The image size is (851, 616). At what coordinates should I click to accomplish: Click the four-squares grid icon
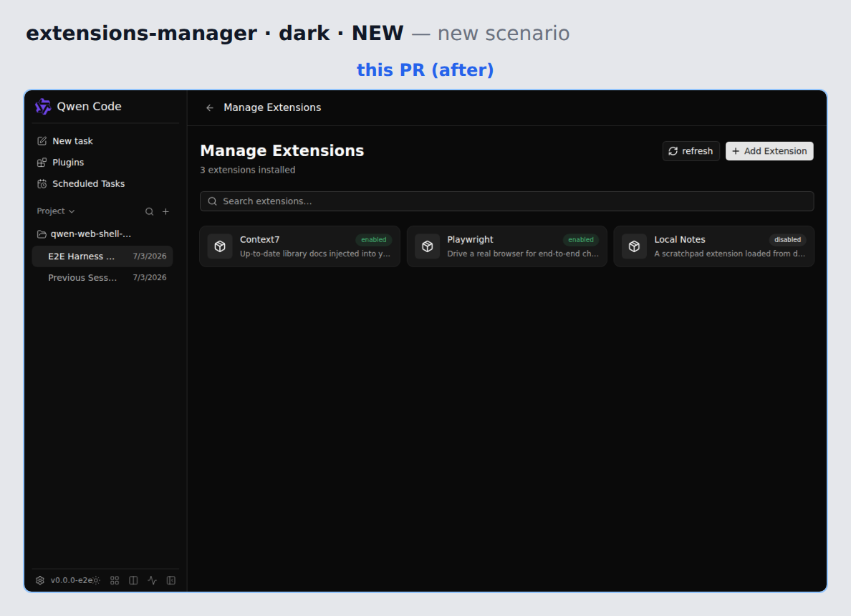115,580
